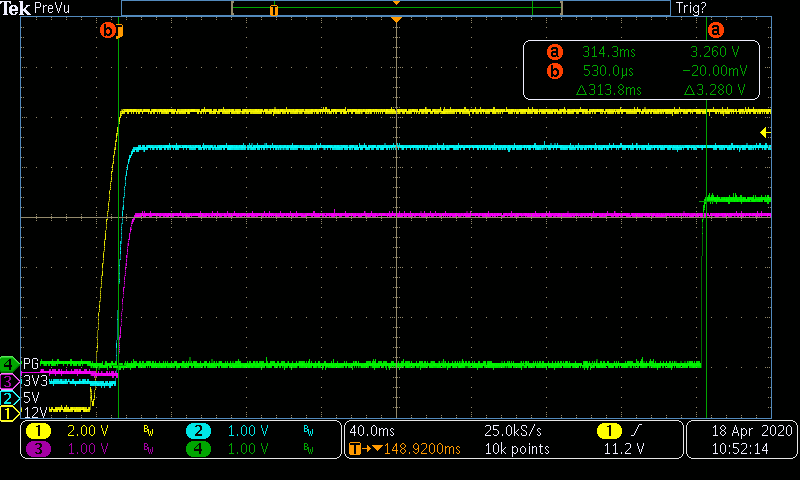Select the magenta 3V3 channel 3 ground marker

(x=10, y=381)
